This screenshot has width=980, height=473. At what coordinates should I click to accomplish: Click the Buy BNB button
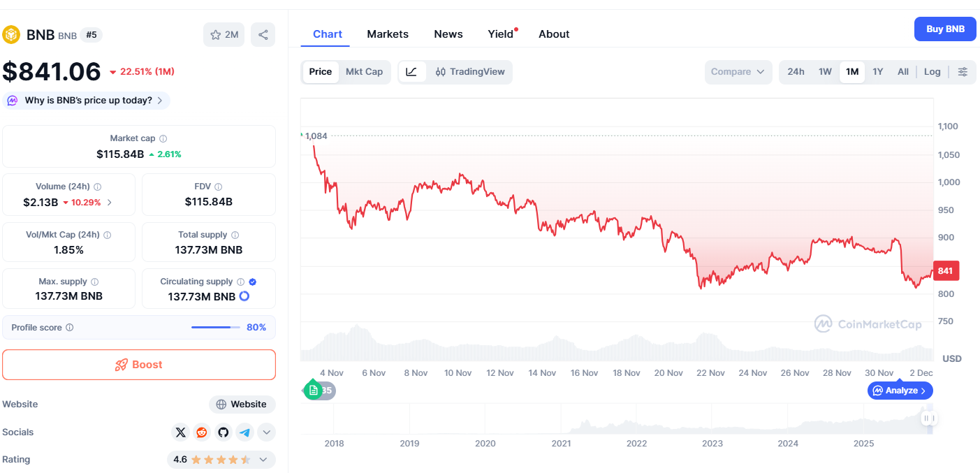point(944,29)
